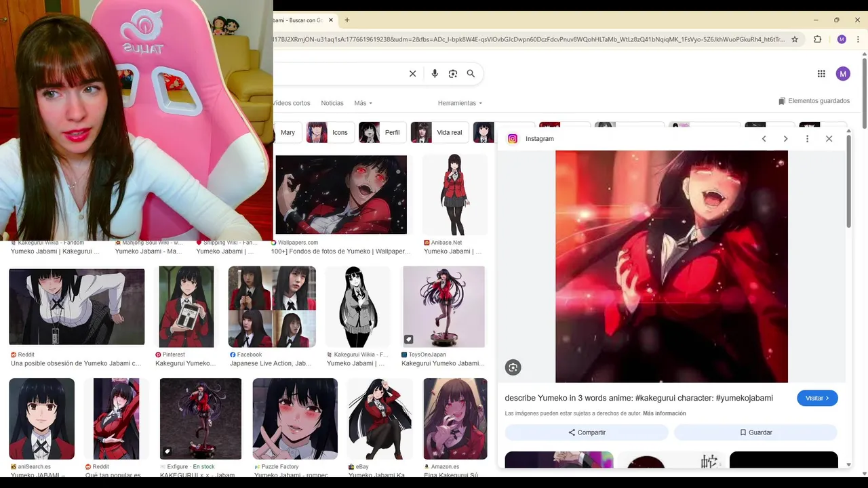Image resolution: width=868 pixels, height=488 pixels.
Task: Click the 'Una posible obsesión de Yumeko' caption
Action: [x=76, y=363]
